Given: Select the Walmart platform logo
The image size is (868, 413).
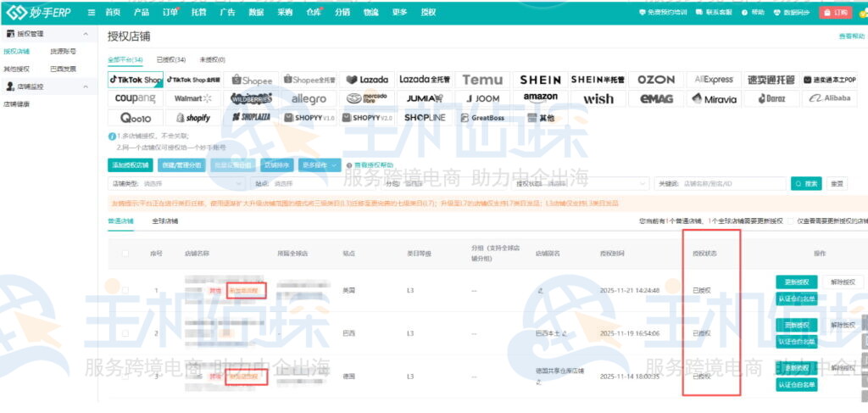Looking at the screenshot, I should (193, 98).
